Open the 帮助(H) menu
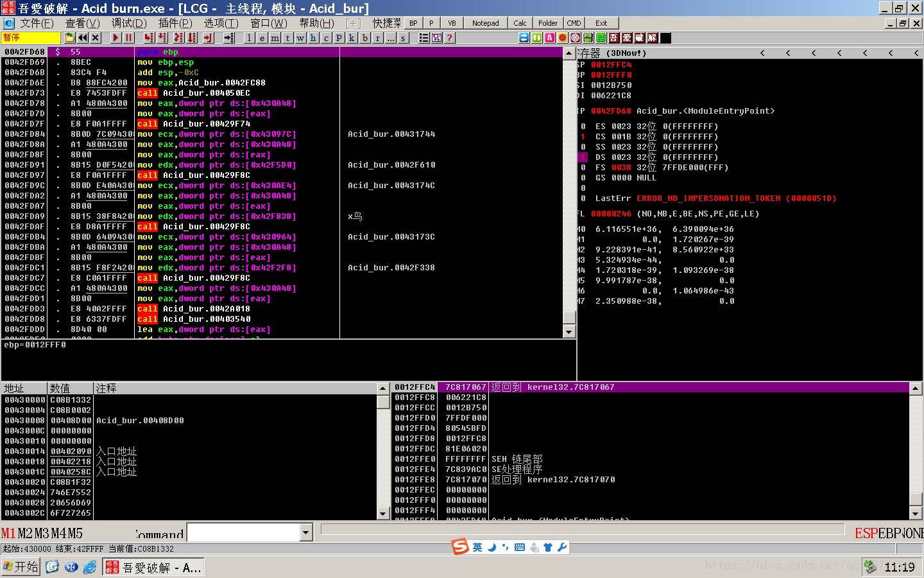This screenshot has height=578, width=924. [316, 23]
